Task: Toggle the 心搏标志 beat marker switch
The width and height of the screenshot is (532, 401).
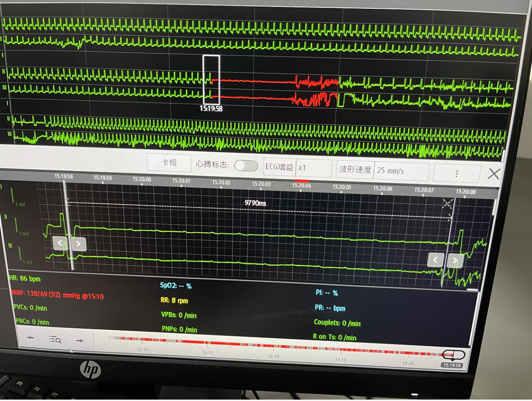Action: coord(246,166)
